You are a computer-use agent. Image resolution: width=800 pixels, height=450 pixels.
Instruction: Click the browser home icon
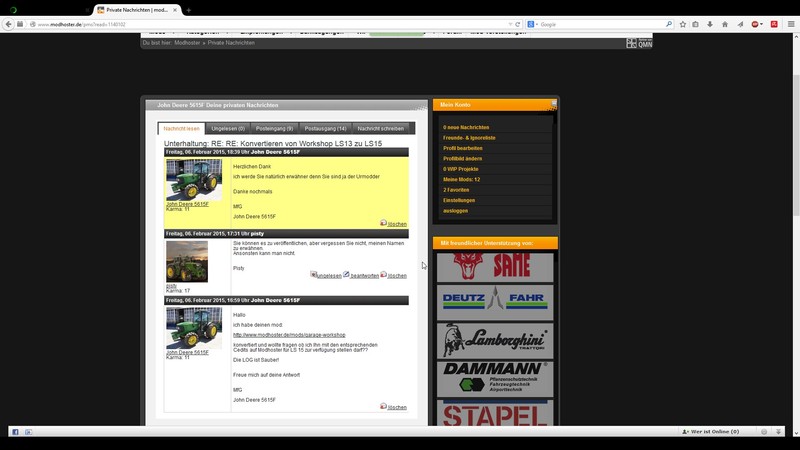726,24
